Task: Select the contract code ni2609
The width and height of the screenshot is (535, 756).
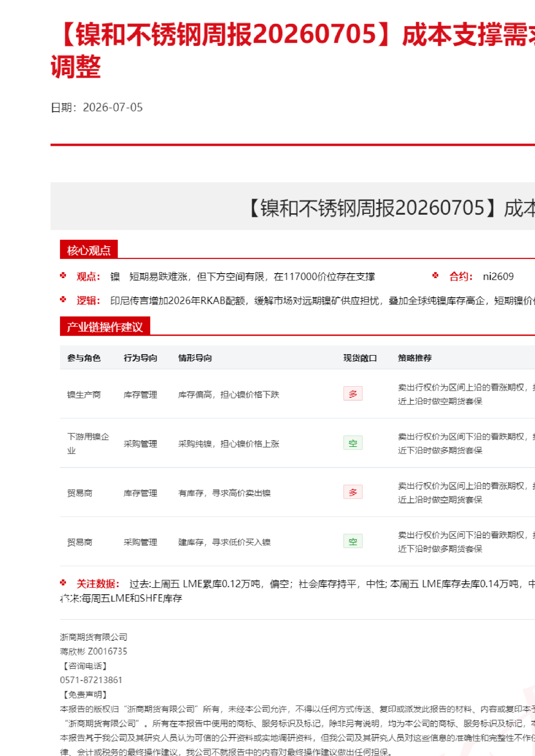Action: point(498,276)
